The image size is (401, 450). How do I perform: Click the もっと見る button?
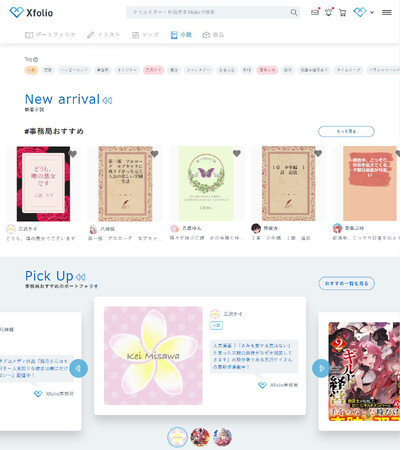pos(346,131)
